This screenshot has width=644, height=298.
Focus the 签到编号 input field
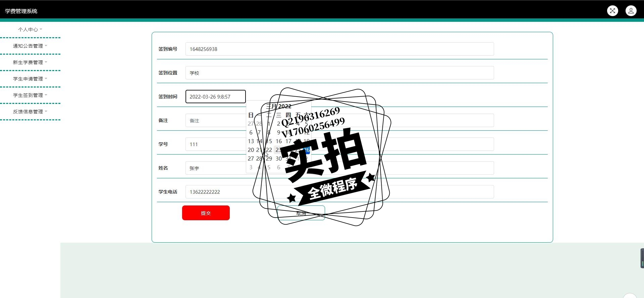339,49
